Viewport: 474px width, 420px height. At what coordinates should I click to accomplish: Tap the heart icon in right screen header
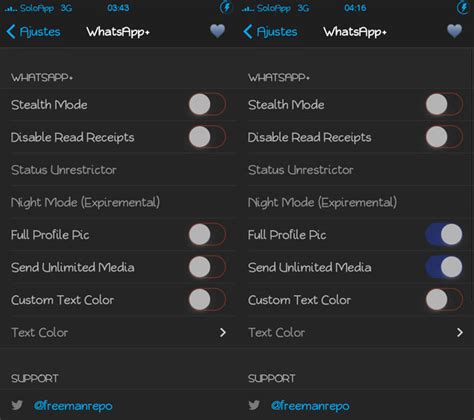click(x=454, y=31)
